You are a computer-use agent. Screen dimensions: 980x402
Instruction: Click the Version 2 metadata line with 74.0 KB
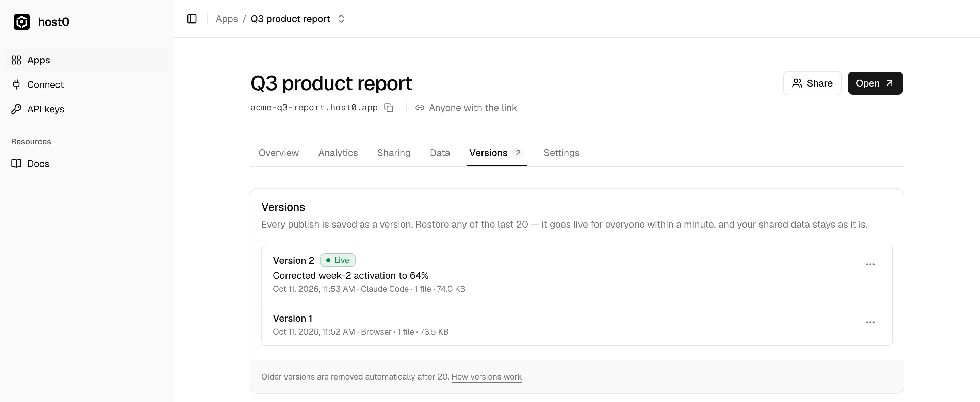[369, 289]
